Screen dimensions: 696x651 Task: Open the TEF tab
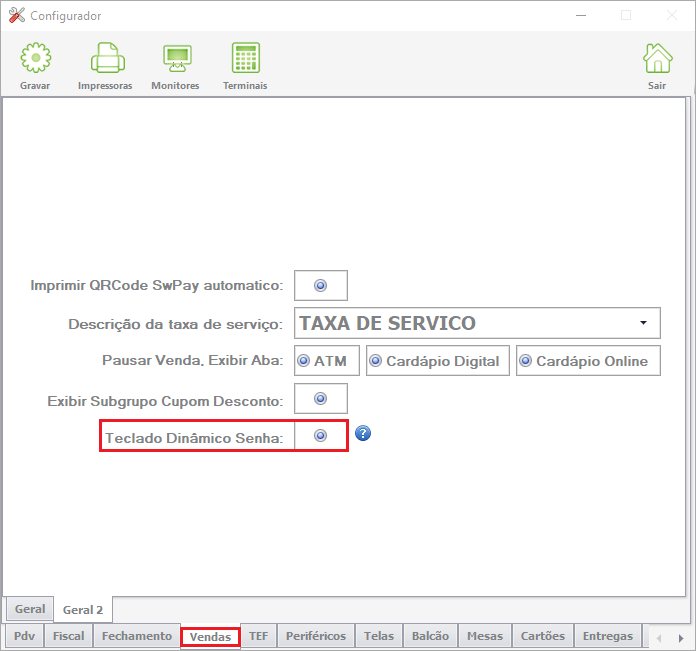click(258, 636)
